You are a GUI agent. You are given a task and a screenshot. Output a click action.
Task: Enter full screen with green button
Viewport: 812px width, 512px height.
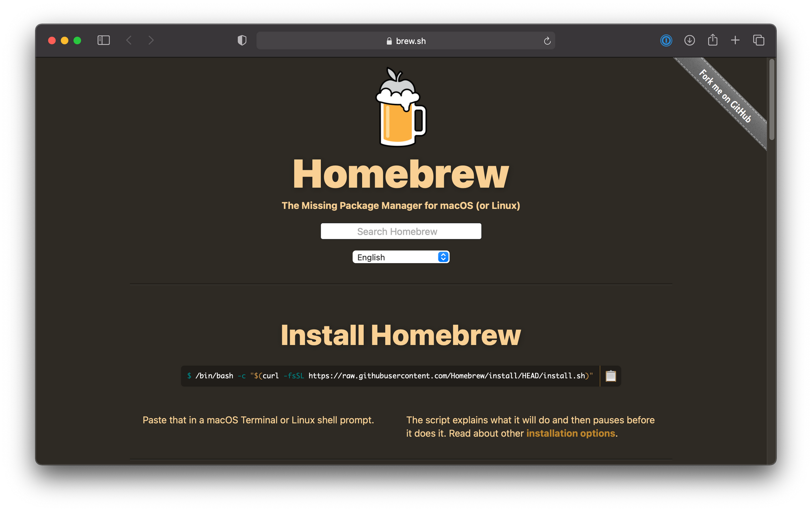[77, 40]
